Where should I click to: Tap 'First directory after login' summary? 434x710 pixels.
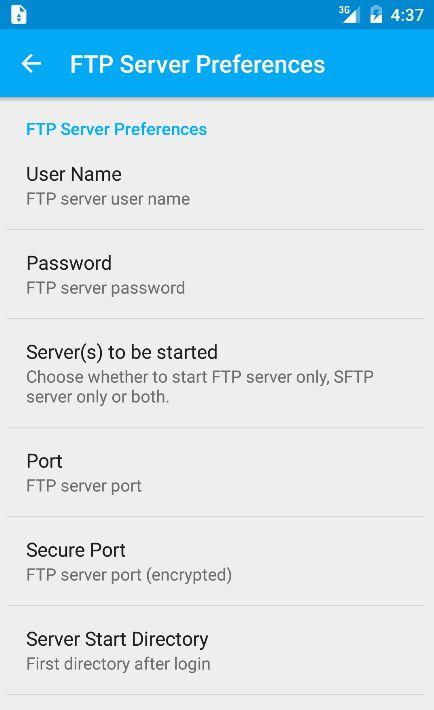point(118,664)
